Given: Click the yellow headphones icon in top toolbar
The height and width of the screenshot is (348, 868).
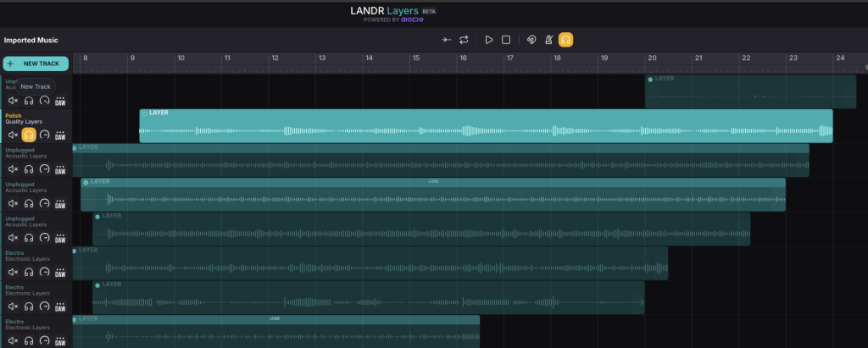Looking at the screenshot, I should tap(565, 40).
